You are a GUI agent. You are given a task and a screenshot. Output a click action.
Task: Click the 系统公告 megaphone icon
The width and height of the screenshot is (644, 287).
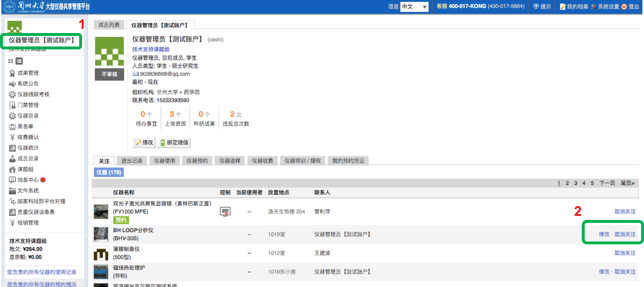12,84
